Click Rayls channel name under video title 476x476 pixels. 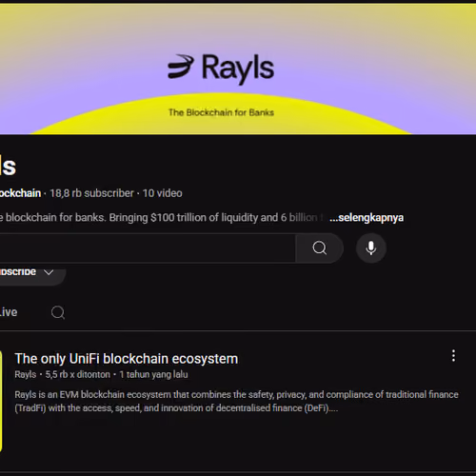point(26,375)
